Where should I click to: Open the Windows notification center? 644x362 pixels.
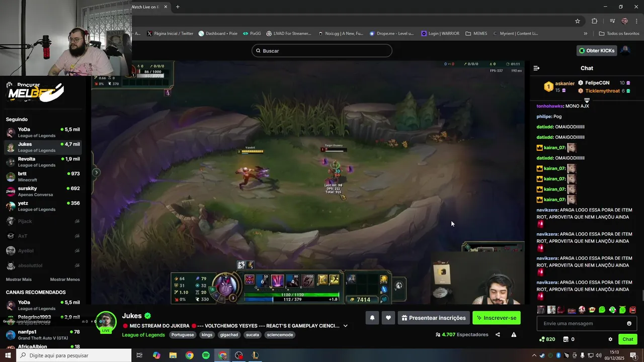tap(633, 355)
